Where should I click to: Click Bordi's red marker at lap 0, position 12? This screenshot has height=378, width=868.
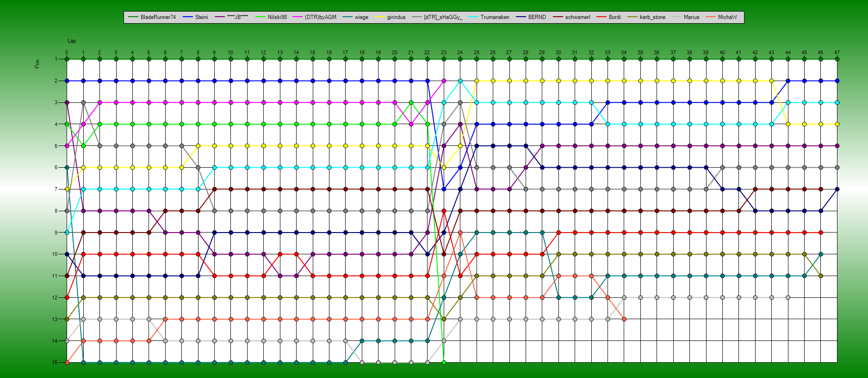tap(67, 297)
